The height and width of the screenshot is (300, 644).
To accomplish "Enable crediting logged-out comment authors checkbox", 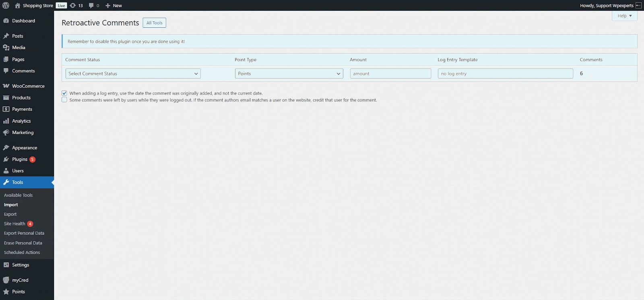I will pyautogui.click(x=64, y=100).
